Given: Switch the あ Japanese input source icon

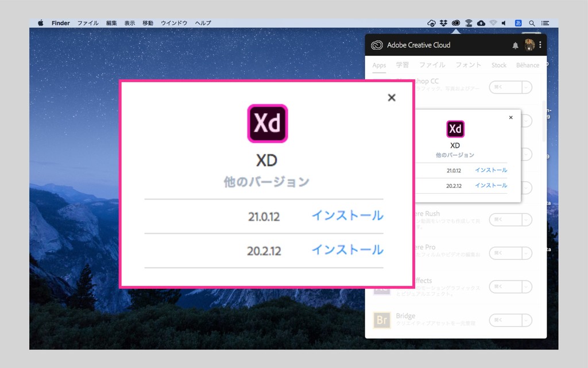Looking at the screenshot, I should (x=519, y=23).
